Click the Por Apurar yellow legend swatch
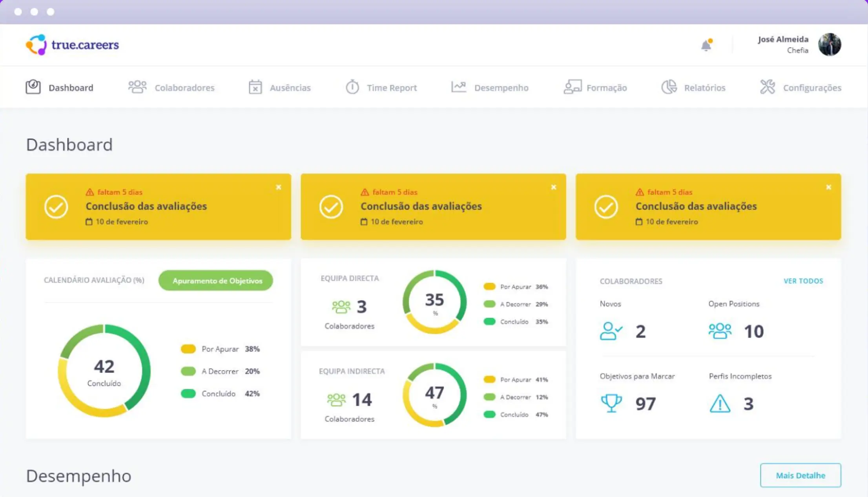Image resolution: width=868 pixels, height=497 pixels. tap(188, 349)
